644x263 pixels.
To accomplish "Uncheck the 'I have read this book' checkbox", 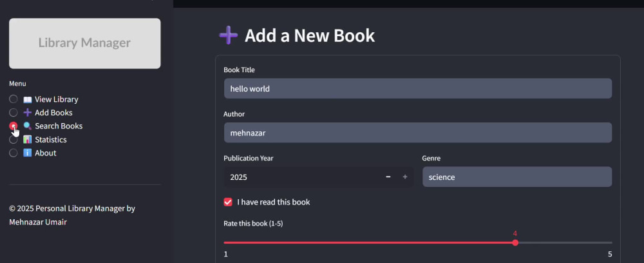I will tap(228, 202).
